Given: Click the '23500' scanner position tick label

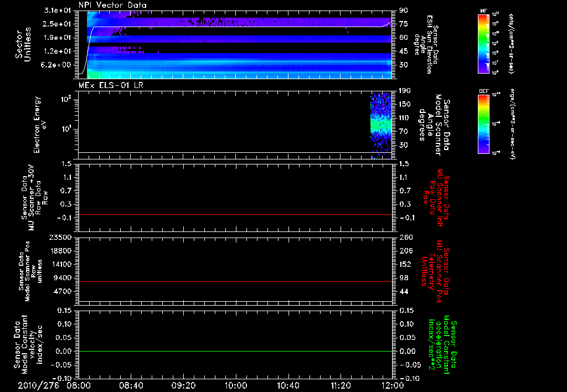Looking at the screenshot, I should (x=60, y=238).
